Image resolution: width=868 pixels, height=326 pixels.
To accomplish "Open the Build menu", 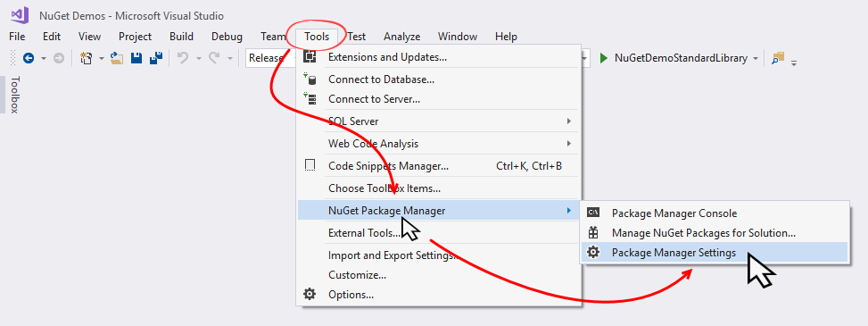I will pos(182,37).
